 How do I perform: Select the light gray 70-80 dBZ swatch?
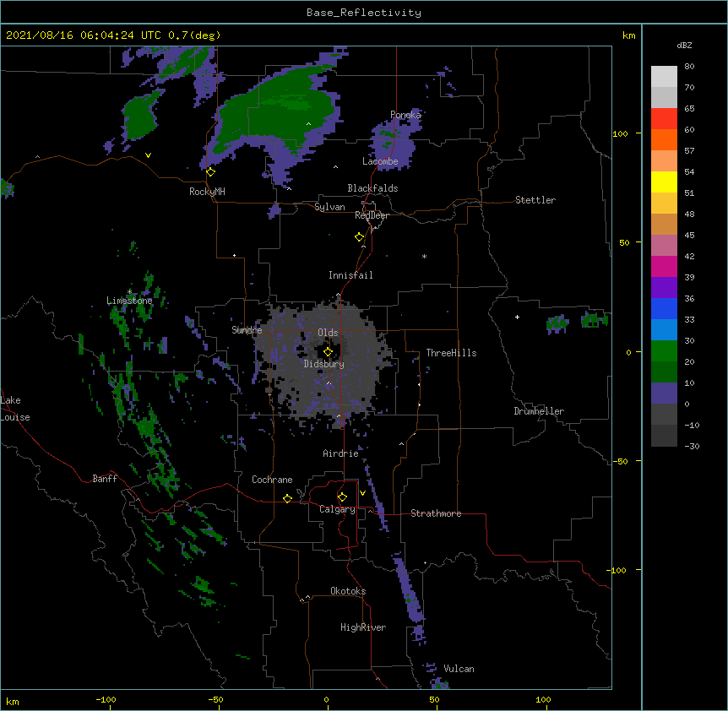[664, 77]
